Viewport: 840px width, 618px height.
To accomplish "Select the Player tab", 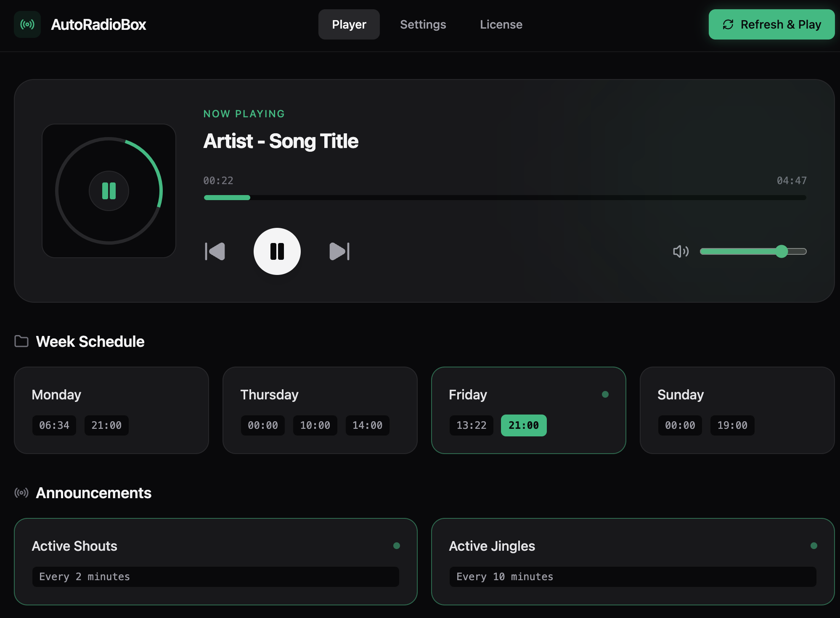I will pyautogui.click(x=349, y=24).
